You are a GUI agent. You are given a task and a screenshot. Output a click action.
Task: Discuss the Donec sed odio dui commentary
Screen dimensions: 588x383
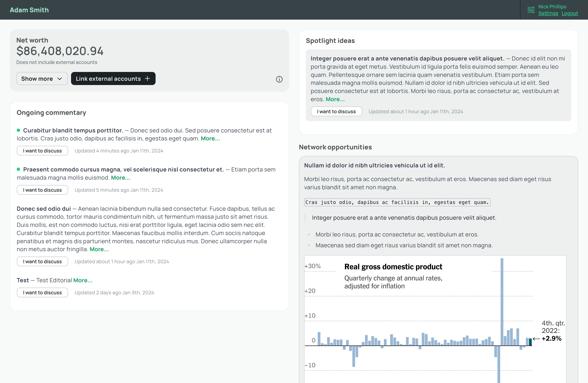click(42, 262)
